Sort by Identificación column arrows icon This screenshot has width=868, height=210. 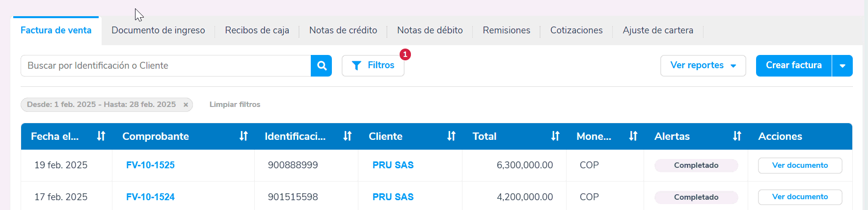348,136
